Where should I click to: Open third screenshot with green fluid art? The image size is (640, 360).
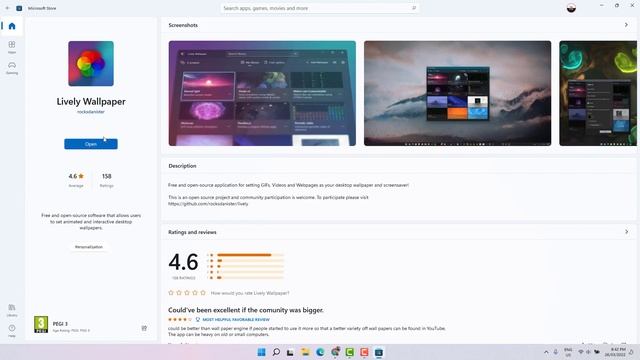pyautogui.click(x=598, y=93)
